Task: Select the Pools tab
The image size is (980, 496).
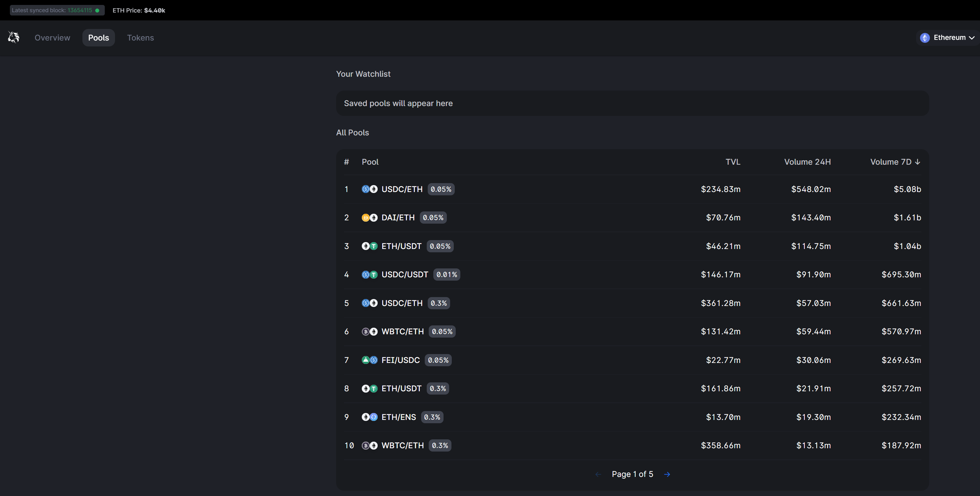Action: pos(99,38)
